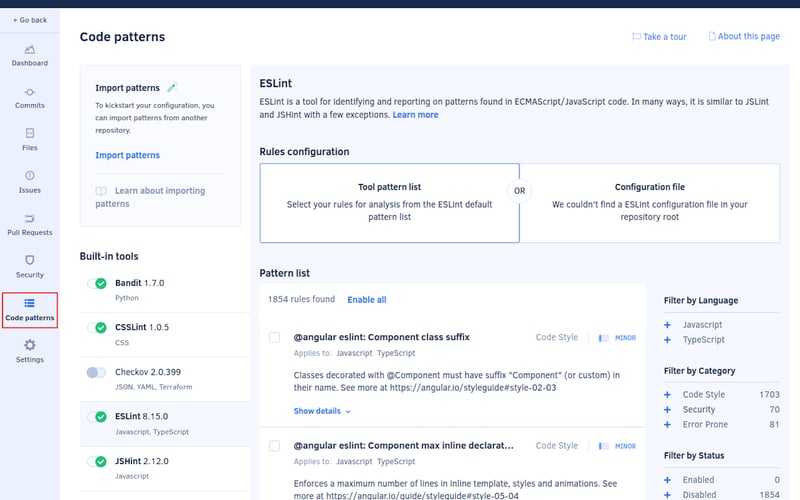Add the Disabled status filter plus icon

coord(667,494)
